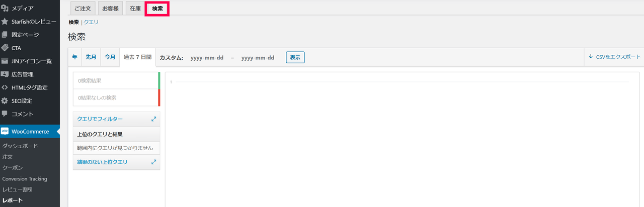Click the WooCommerce logo icon
Image resolution: width=644 pixels, height=207 pixels.
tap(5, 132)
